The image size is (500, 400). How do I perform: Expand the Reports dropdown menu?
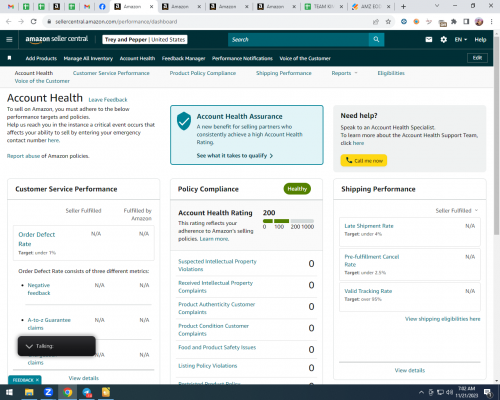click(344, 73)
